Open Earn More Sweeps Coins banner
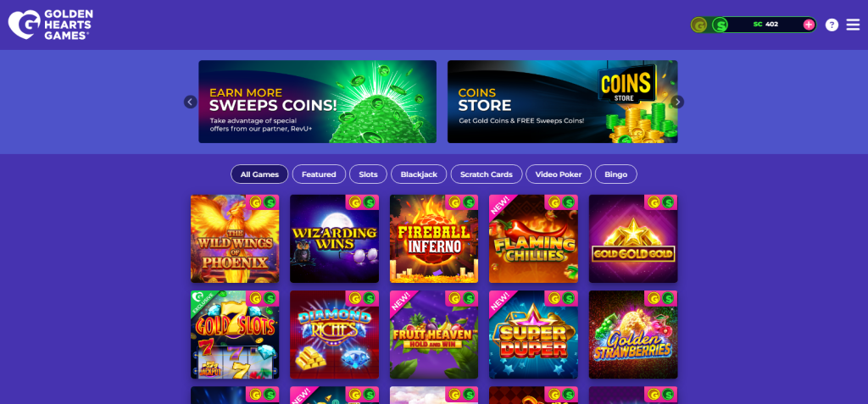This screenshot has height=404, width=868. click(318, 102)
